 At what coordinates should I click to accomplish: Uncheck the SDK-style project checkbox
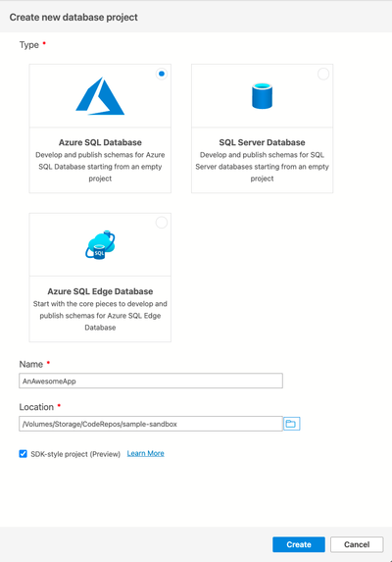23,454
